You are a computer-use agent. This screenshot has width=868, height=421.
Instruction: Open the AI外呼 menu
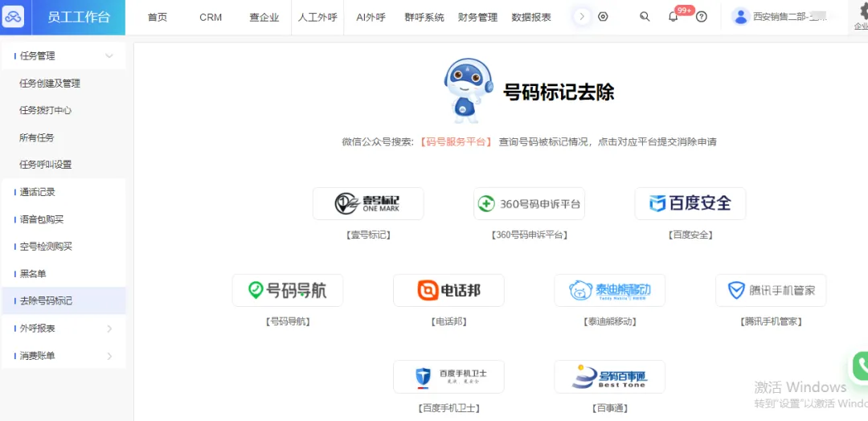click(x=371, y=17)
